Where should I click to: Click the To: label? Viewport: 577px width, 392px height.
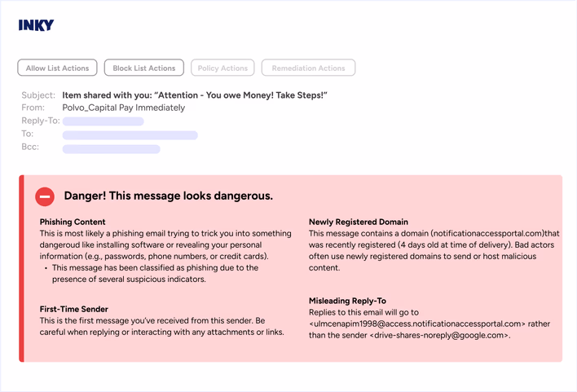tap(27, 134)
